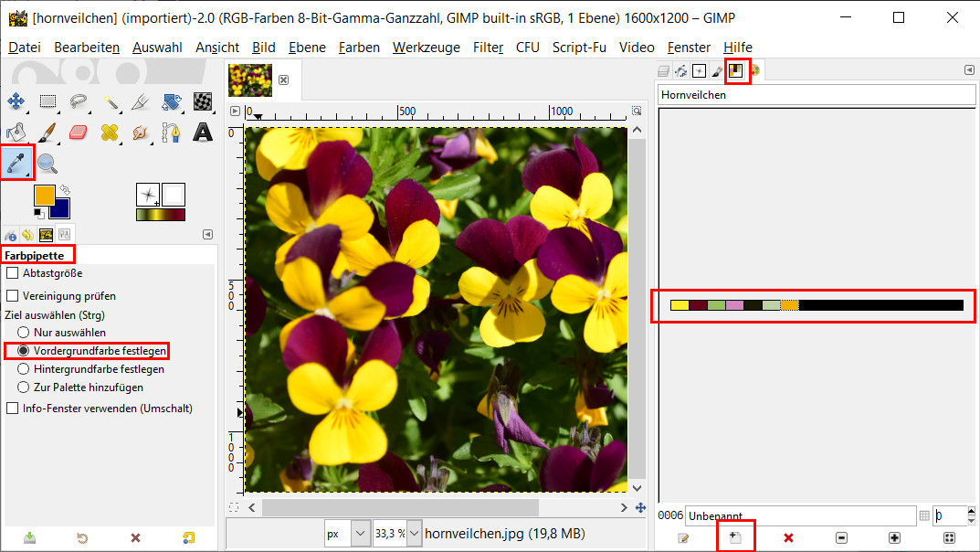Select the Rectangle Select tool
Viewport: 980px width, 552px height.
pyautogui.click(x=47, y=101)
